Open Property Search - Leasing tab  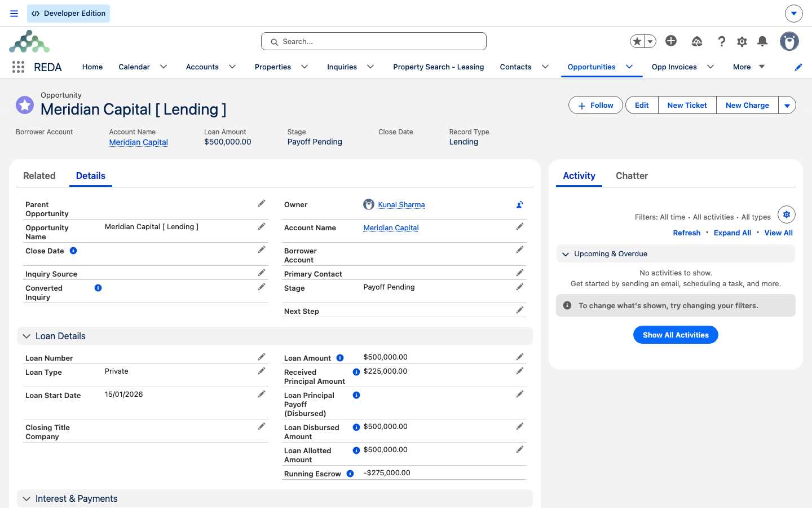(439, 67)
